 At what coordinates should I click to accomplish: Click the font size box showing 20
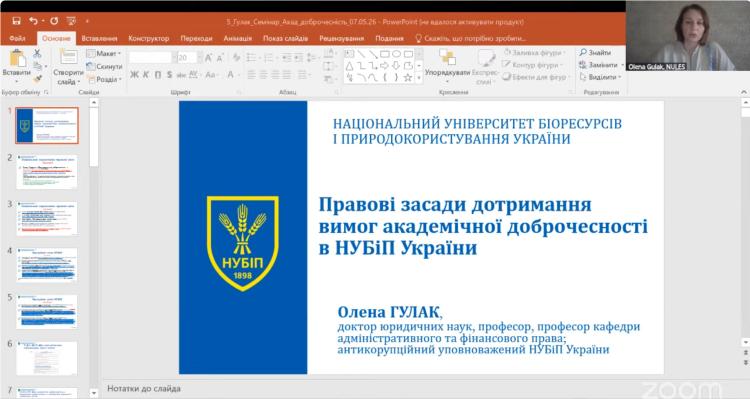[187, 58]
